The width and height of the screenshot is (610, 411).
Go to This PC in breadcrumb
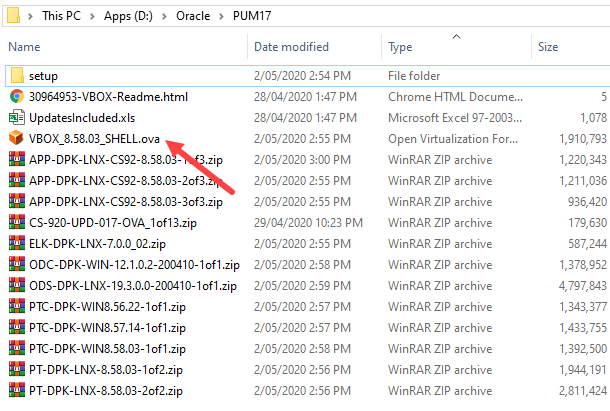click(x=61, y=16)
